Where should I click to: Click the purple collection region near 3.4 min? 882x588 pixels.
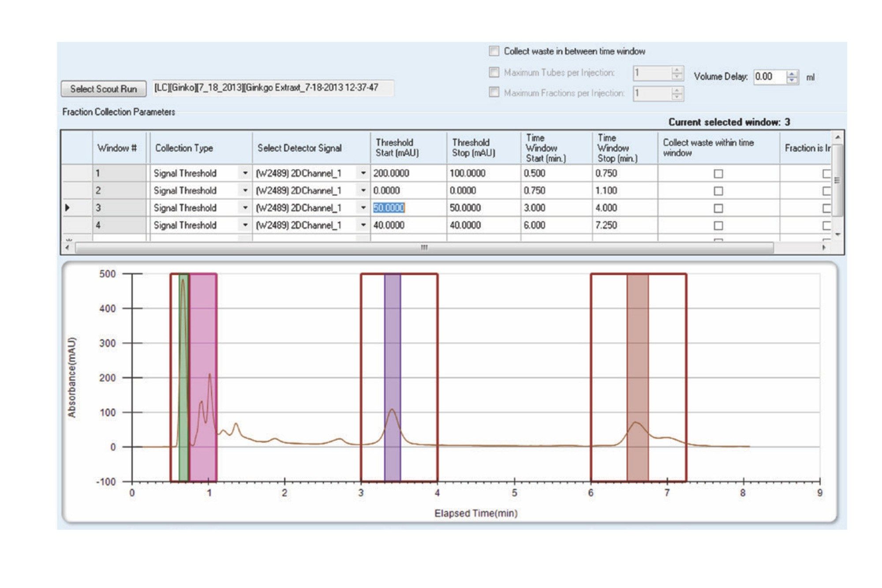point(392,377)
